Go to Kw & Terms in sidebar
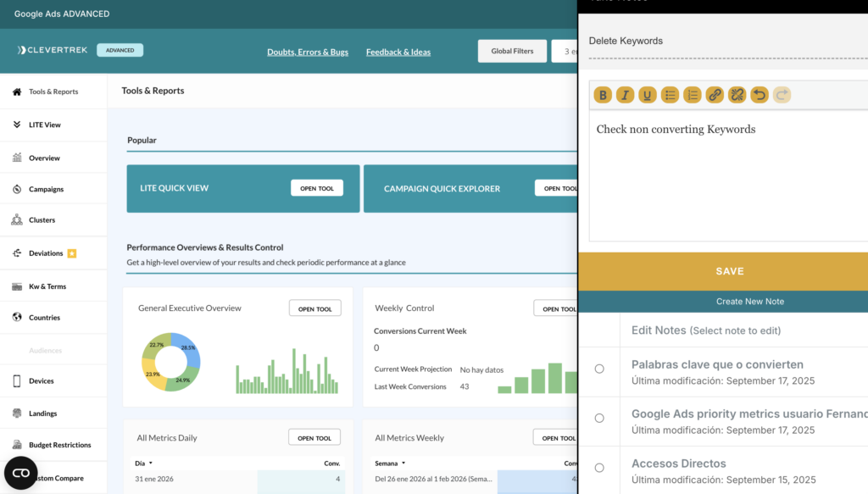 pyautogui.click(x=47, y=286)
